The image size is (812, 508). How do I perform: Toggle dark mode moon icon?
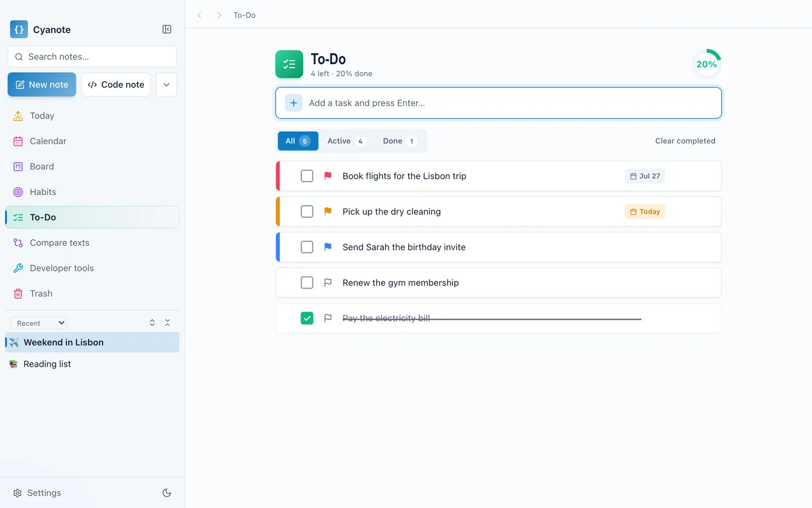167,493
